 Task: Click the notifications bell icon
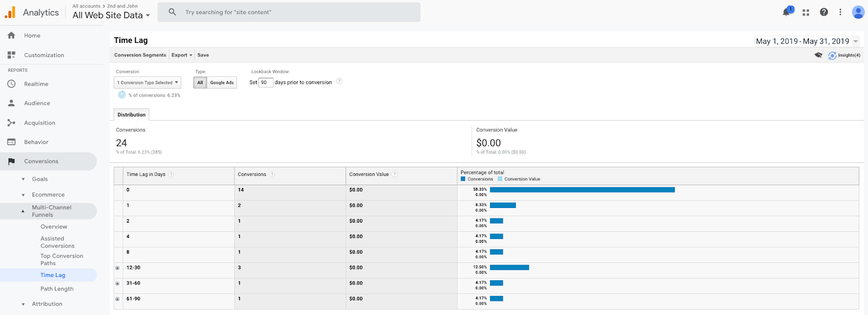[786, 12]
